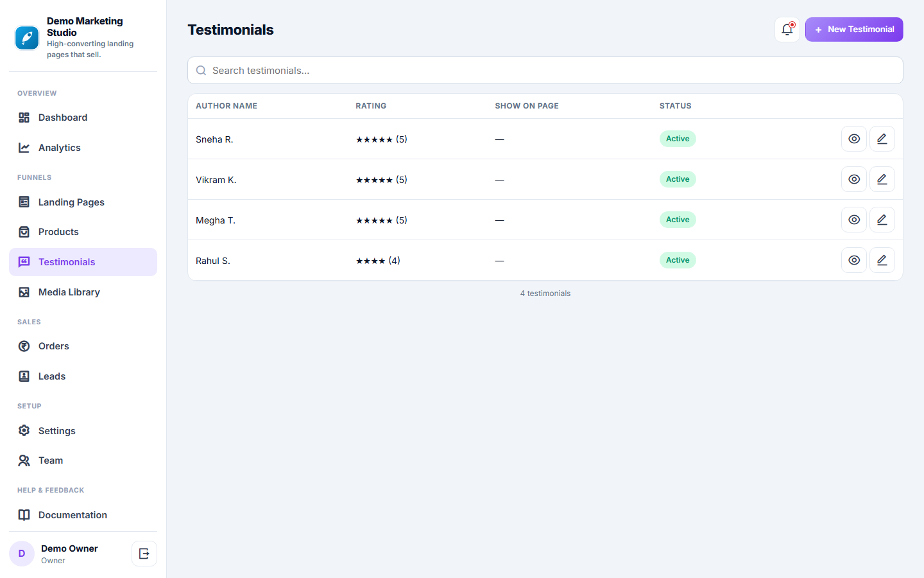Click the Active badge for Megha T.
This screenshot has width=924, height=578.
click(678, 220)
